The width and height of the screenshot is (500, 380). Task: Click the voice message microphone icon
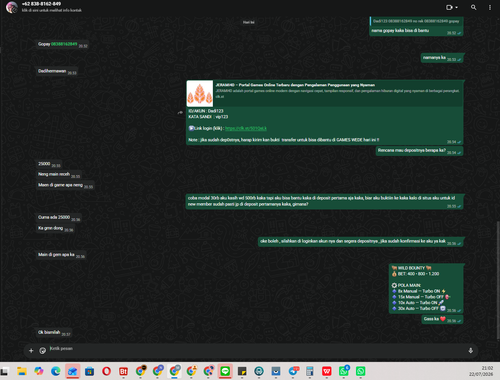470,350
